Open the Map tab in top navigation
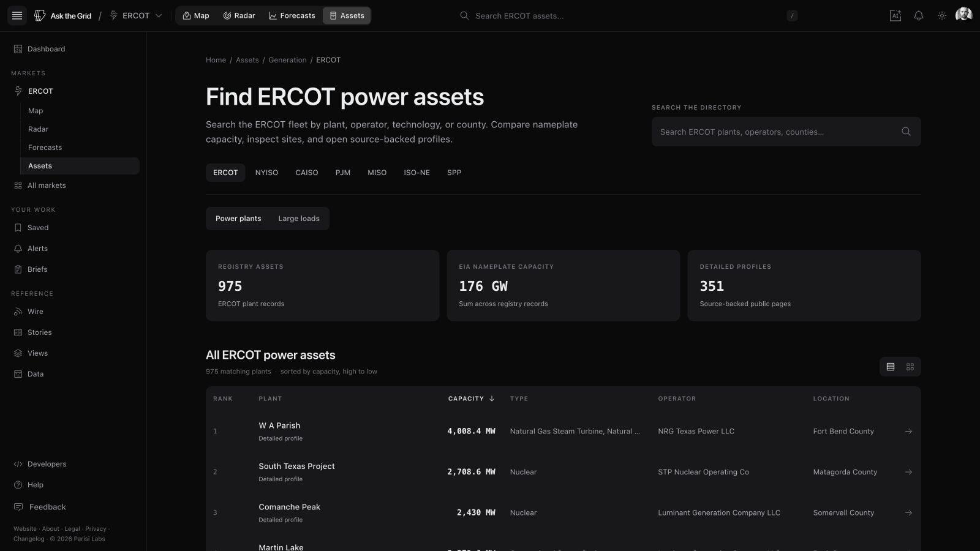Screen dimensions: 980x551 click(195, 16)
